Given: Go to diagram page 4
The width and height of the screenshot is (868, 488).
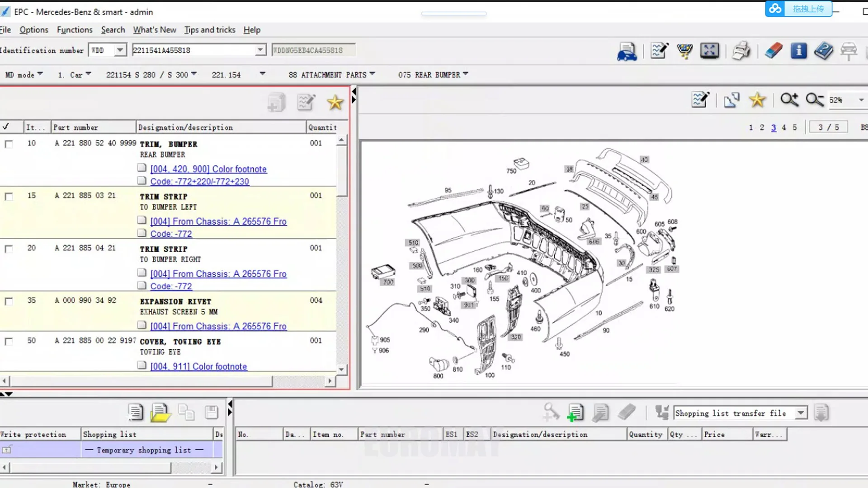Looking at the screenshot, I should coord(784,127).
